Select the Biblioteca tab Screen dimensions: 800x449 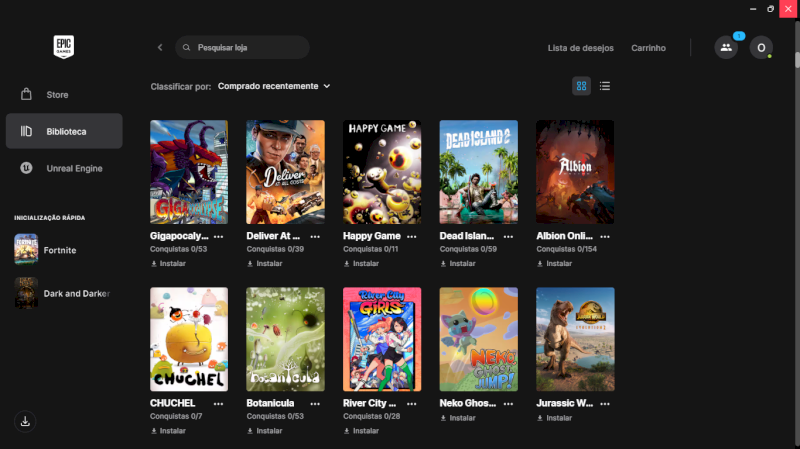click(65, 131)
